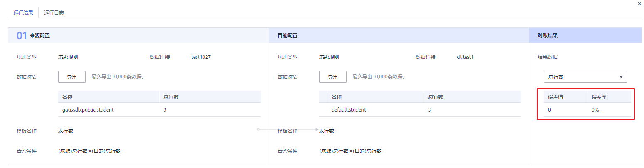The width and height of the screenshot is (644, 168).
Task: Click 导出 button under 目的配置
Action: click(x=333, y=77)
